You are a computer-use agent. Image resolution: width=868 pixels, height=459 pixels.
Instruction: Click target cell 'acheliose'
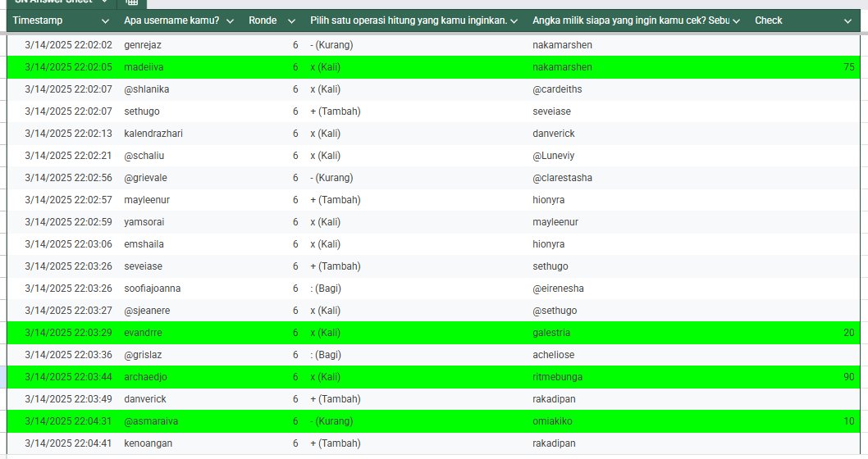[554, 354]
